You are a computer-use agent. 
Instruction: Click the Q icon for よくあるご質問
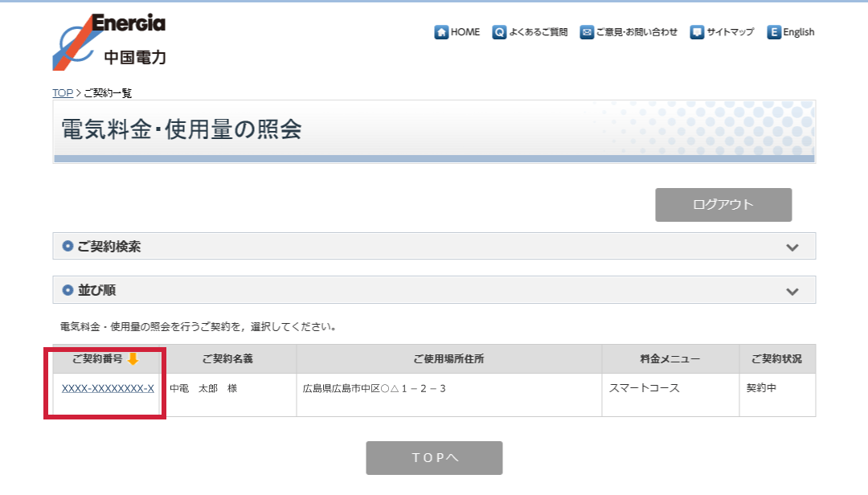point(500,32)
